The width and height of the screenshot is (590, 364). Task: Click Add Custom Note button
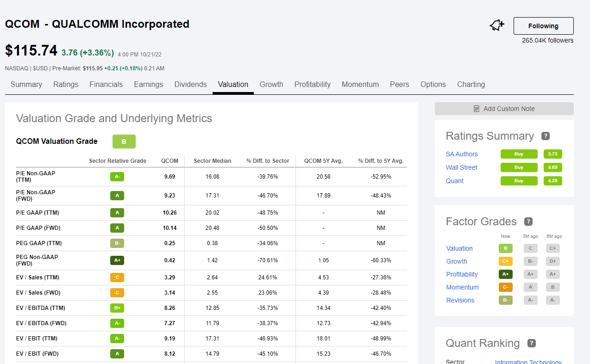pyautogui.click(x=504, y=109)
